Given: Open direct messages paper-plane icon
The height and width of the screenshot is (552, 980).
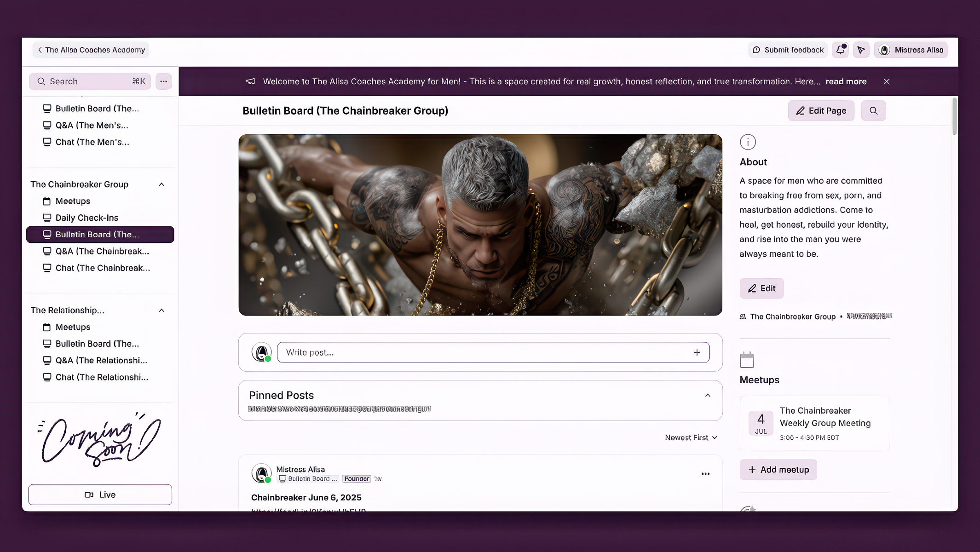Looking at the screenshot, I should coord(861,50).
